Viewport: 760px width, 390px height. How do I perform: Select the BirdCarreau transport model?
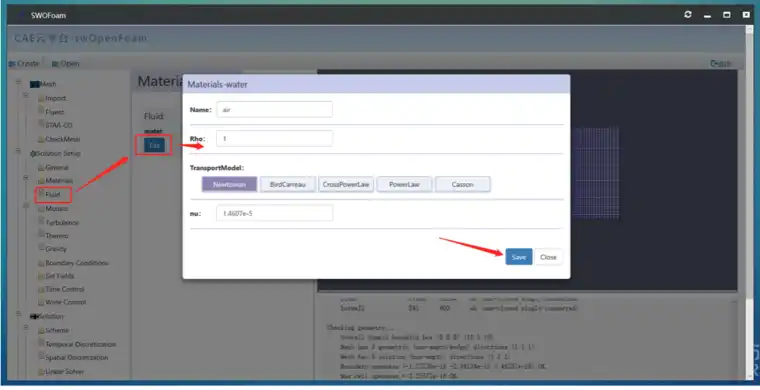click(288, 185)
